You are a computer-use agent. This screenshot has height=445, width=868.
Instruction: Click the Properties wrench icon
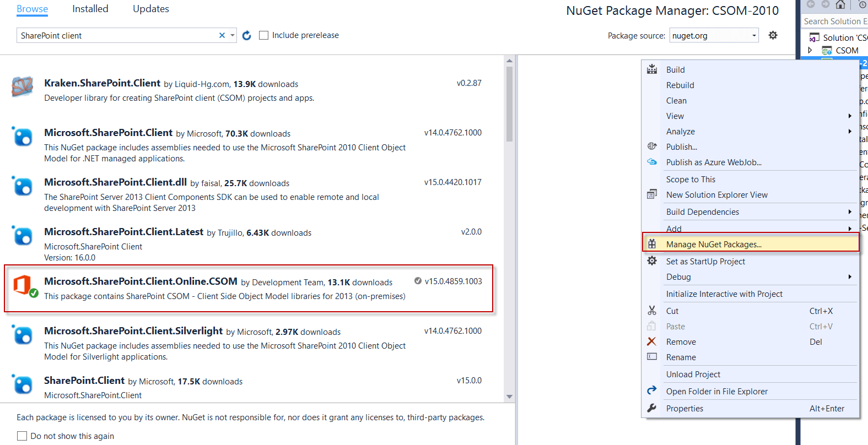(652, 408)
